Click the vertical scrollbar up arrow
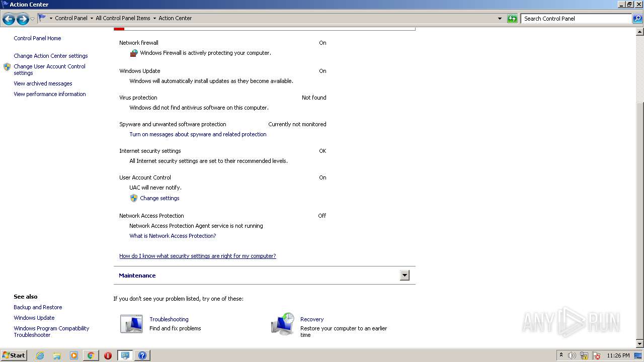 640,31
